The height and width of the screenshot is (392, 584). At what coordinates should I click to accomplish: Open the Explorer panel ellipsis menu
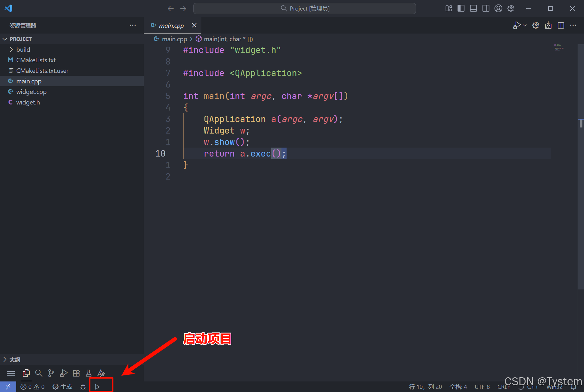133,25
